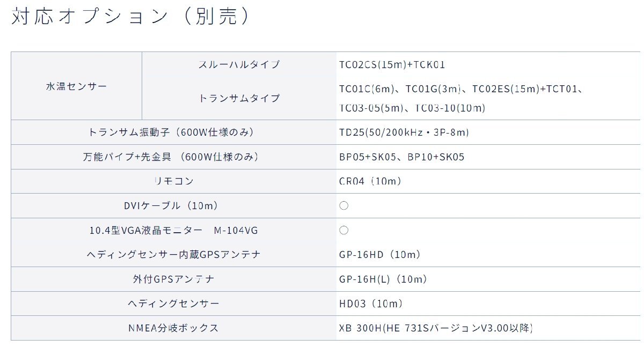Select the GP-16HD（10m） value
The width and height of the screenshot is (644, 347).
pyautogui.click(x=380, y=255)
